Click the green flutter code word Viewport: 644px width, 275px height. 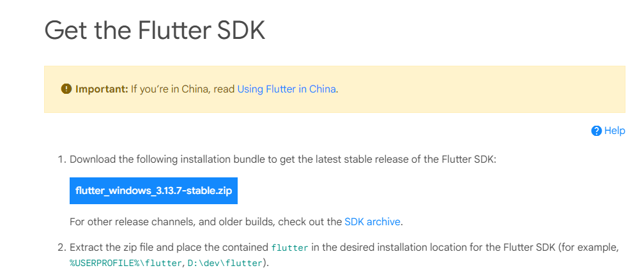coord(289,248)
